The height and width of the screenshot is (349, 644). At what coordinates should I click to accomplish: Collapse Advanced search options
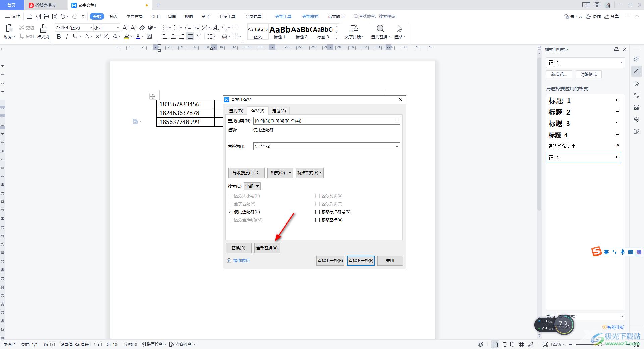[x=246, y=173]
